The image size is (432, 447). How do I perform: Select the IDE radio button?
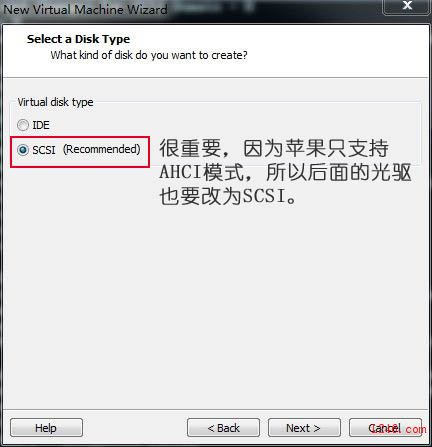[x=23, y=125]
